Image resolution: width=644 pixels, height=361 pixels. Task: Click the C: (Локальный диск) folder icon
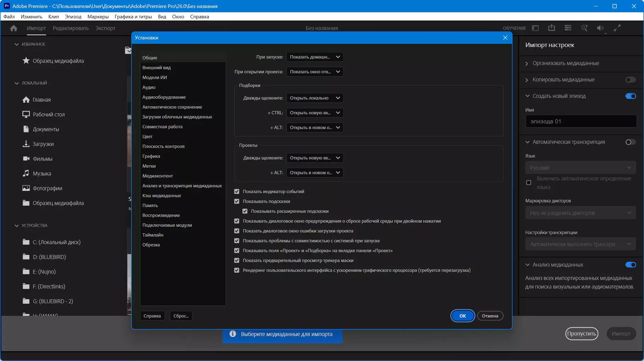[26, 242]
